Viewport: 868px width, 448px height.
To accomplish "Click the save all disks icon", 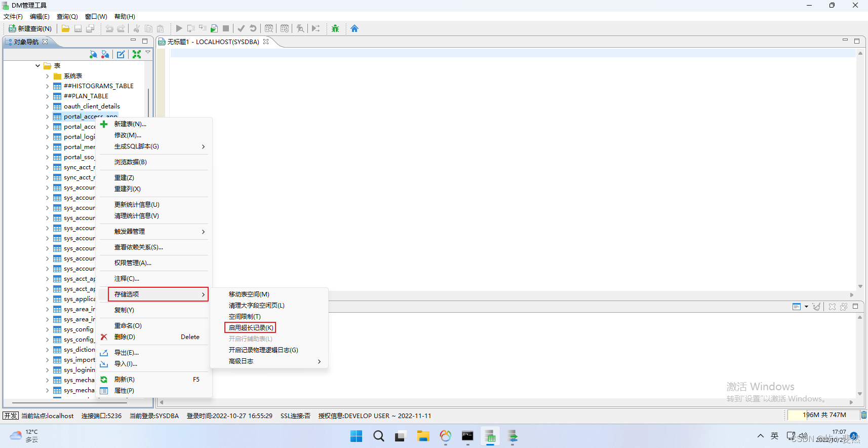I will point(90,28).
